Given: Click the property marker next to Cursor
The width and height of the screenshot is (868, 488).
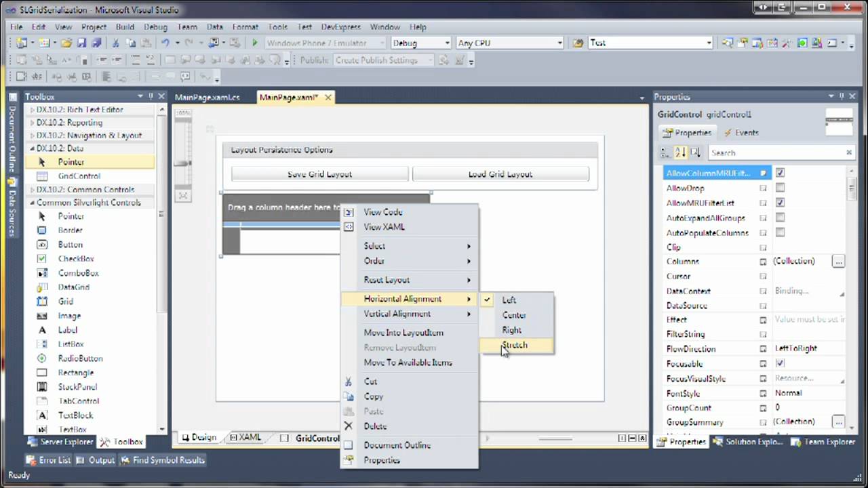Looking at the screenshot, I should pos(763,277).
